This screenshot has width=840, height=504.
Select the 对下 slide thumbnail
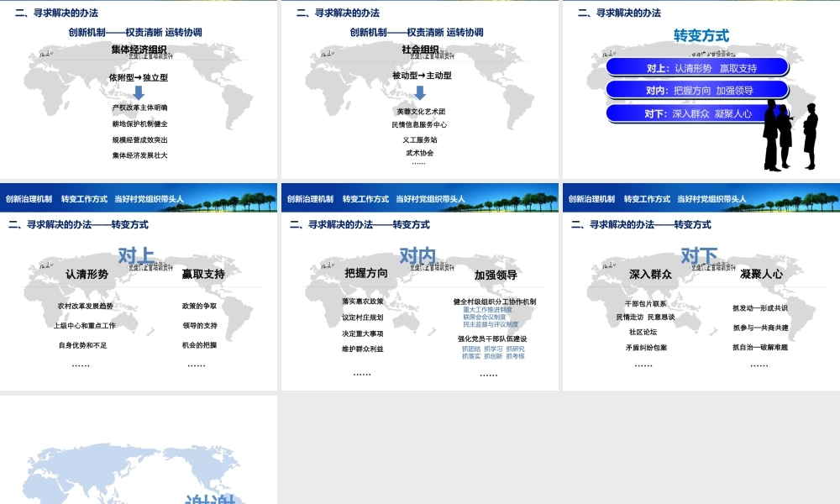pyautogui.click(x=701, y=286)
